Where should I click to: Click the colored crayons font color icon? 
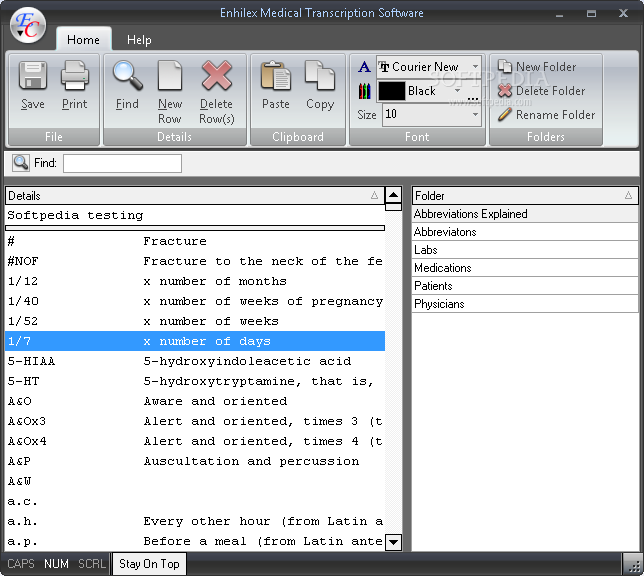pos(364,91)
